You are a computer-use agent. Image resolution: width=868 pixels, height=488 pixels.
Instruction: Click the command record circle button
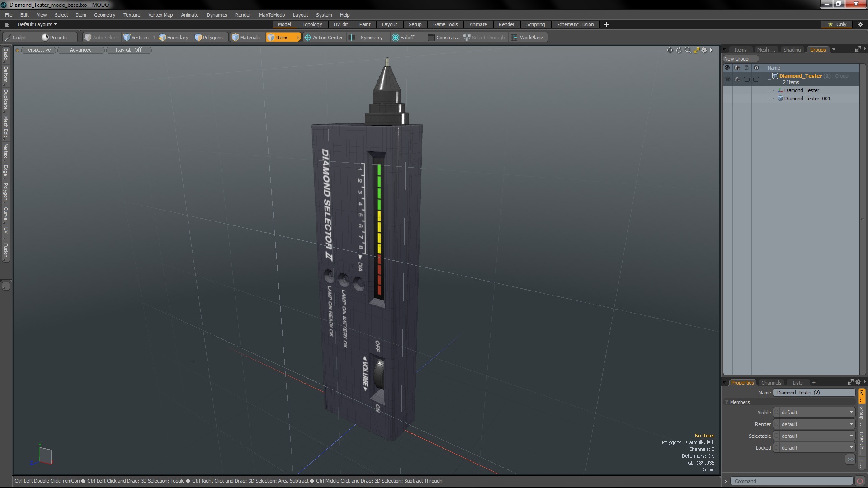pyautogui.click(x=860, y=481)
